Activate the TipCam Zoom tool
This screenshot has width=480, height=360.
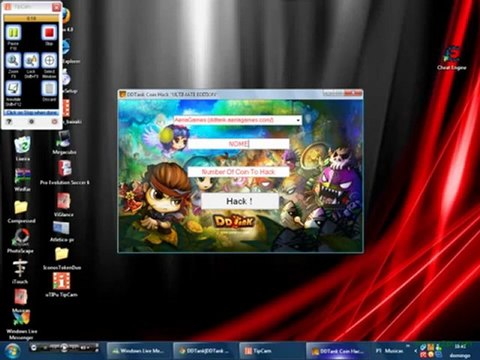[13, 61]
